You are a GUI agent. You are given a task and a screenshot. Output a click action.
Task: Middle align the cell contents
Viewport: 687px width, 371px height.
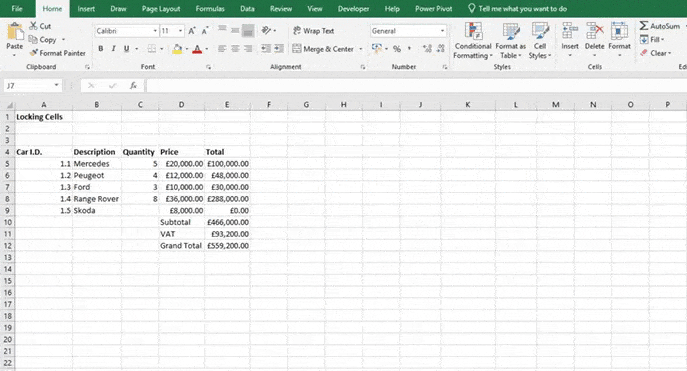point(235,31)
